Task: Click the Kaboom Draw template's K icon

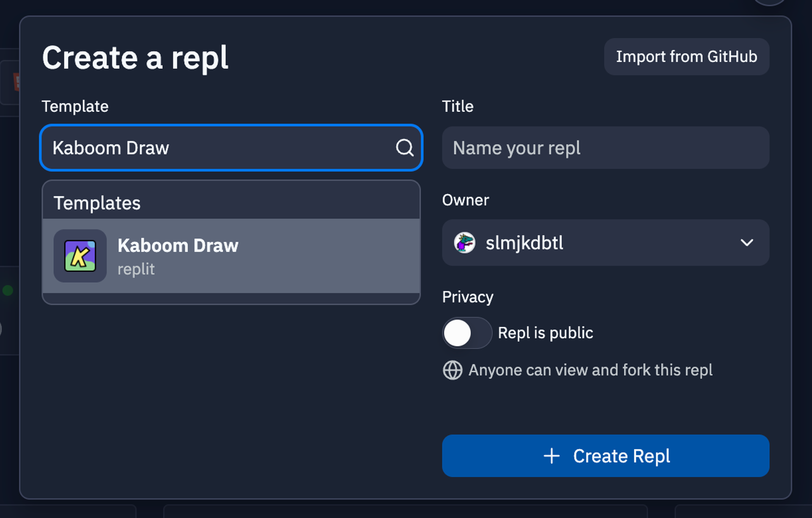Action: [80, 256]
